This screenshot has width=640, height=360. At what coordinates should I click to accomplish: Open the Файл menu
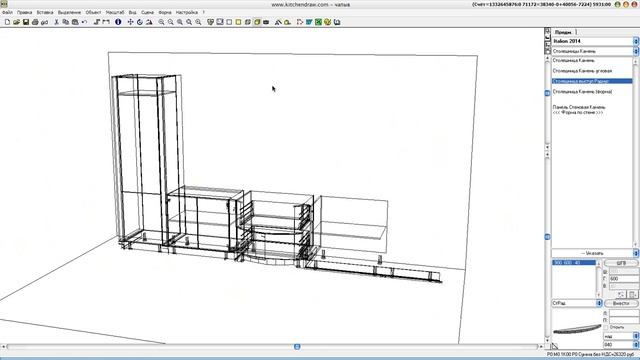7,12
